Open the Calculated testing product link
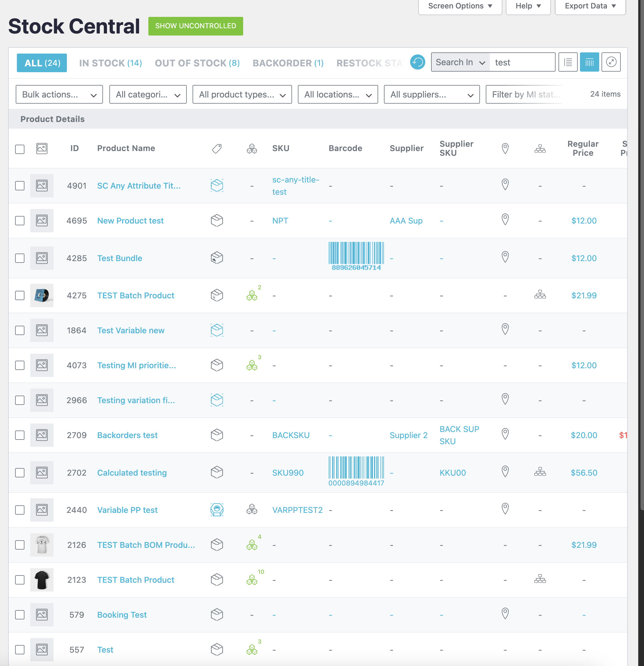 click(x=132, y=473)
